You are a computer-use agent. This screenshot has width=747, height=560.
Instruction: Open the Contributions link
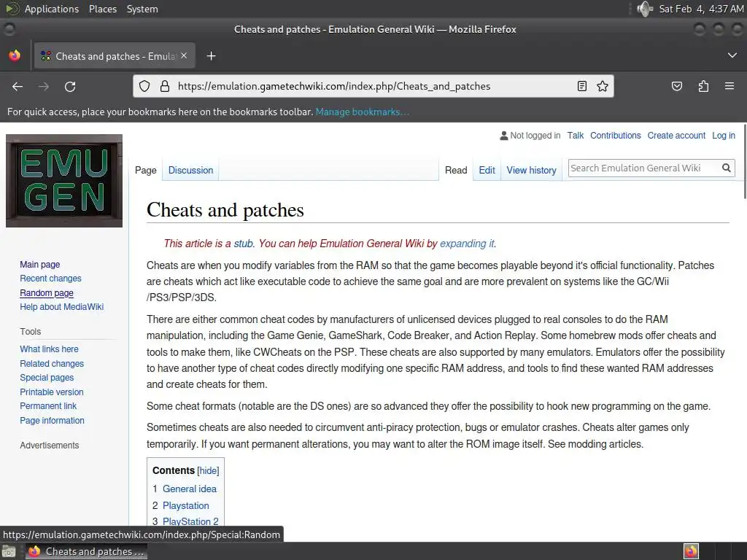point(615,135)
